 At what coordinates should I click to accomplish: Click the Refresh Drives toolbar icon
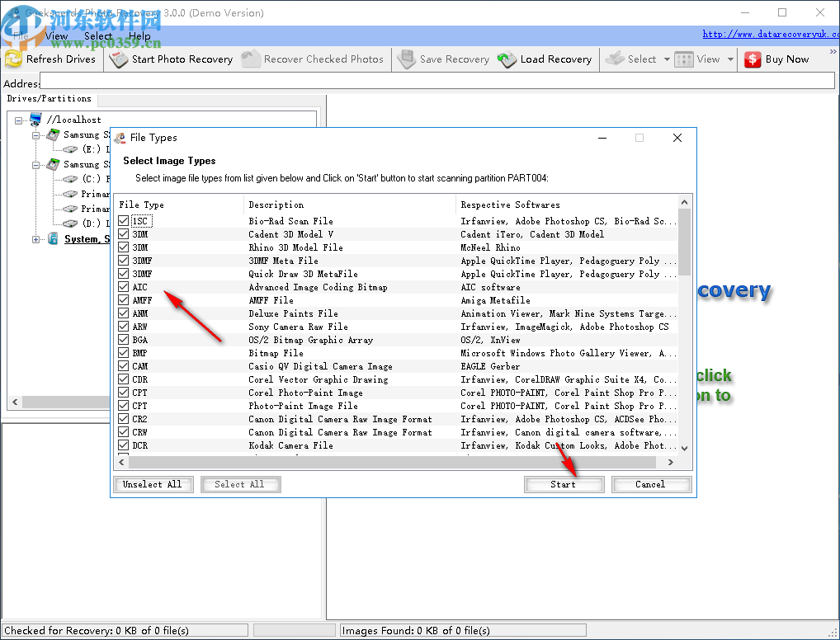(13, 59)
